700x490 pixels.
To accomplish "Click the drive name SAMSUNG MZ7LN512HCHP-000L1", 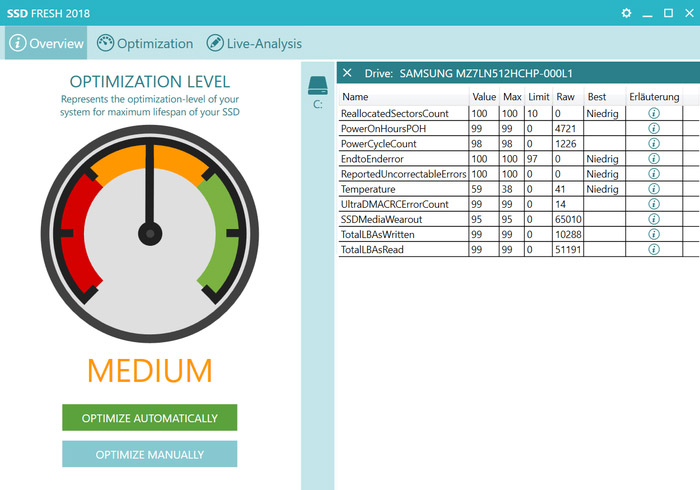I will click(486, 73).
